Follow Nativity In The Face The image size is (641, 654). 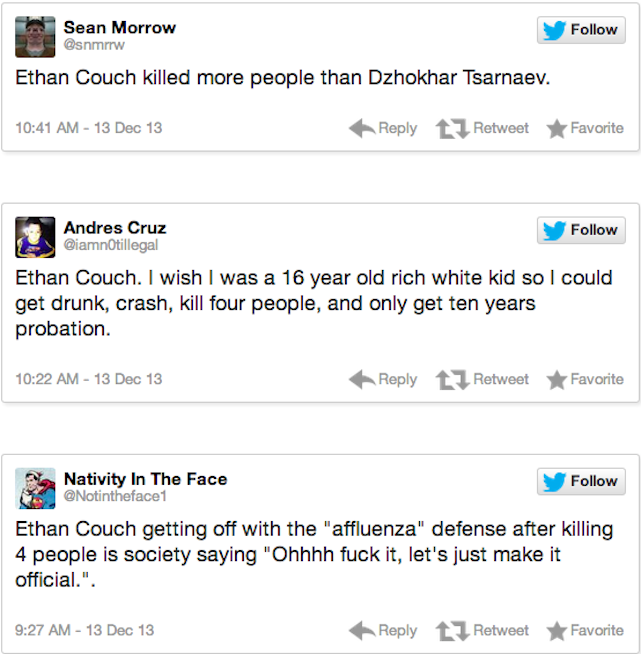[581, 481]
